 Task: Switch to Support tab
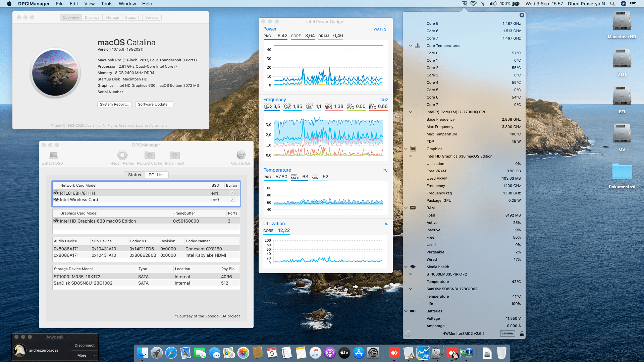tap(132, 17)
